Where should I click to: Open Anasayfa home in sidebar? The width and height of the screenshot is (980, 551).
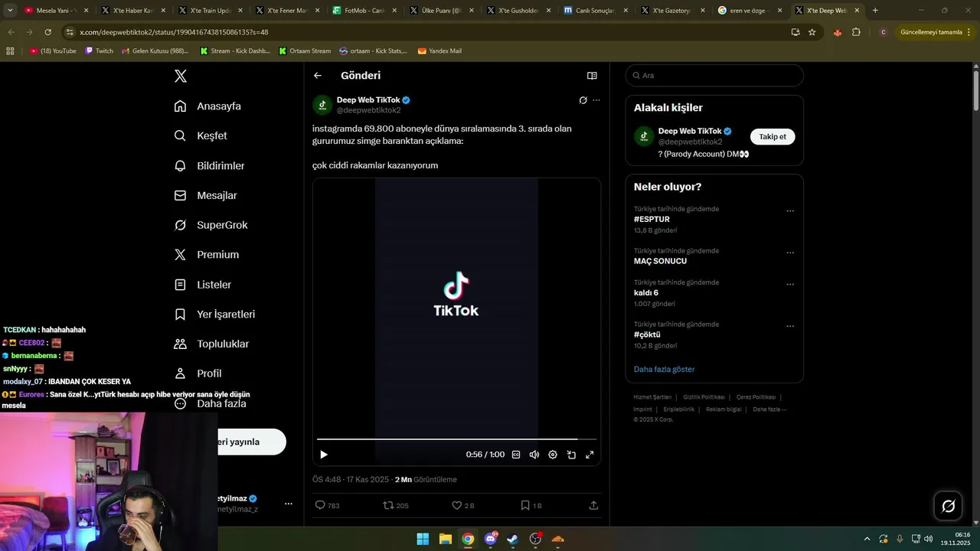click(207, 106)
